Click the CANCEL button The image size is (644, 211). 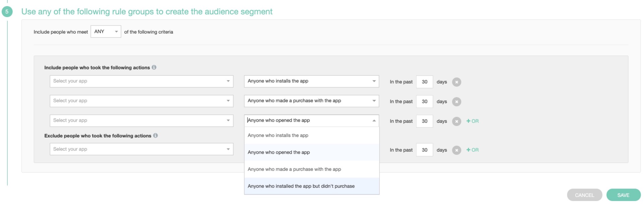[584, 195]
